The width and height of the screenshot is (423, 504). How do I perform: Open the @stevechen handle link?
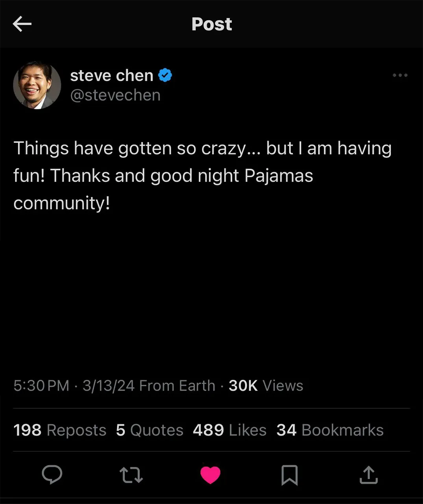(115, 95)
